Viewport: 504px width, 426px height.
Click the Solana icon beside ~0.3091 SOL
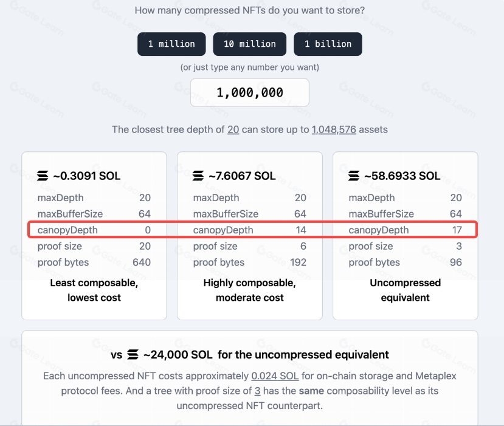(43, 176)
